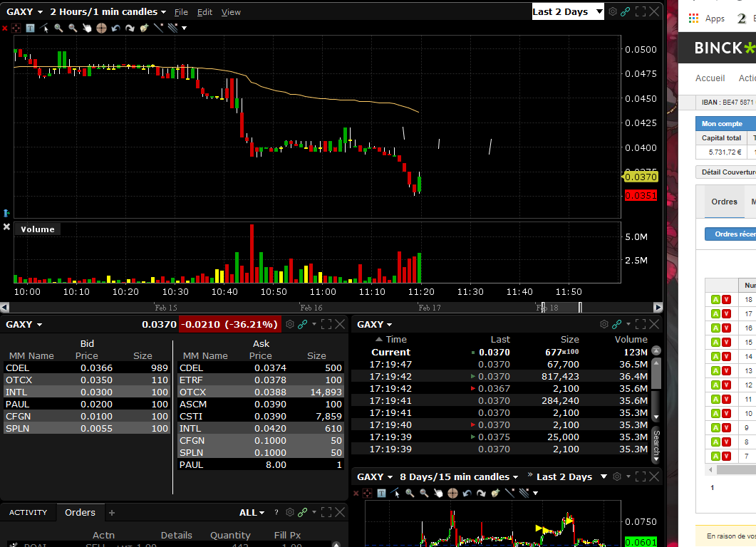Switch to the ACTIVITY tab
The width and height of the screenshot is (756, 547).
(x=29, y=512)
